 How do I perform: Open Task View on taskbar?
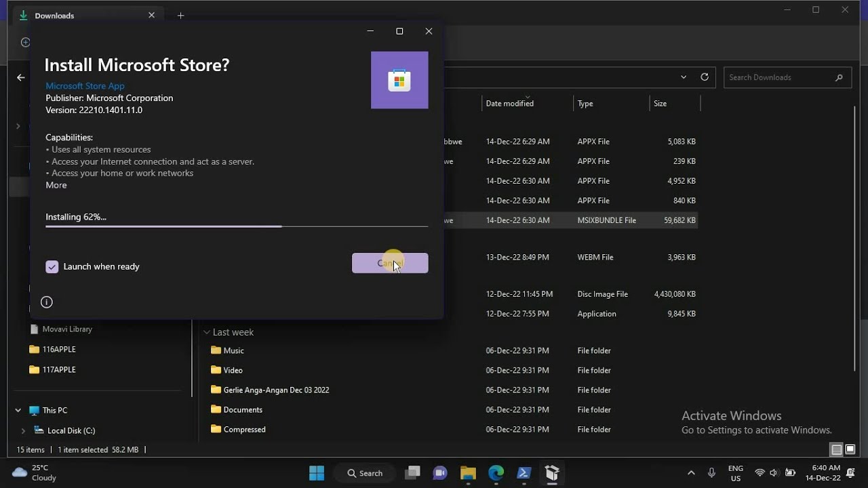[412, 473]
